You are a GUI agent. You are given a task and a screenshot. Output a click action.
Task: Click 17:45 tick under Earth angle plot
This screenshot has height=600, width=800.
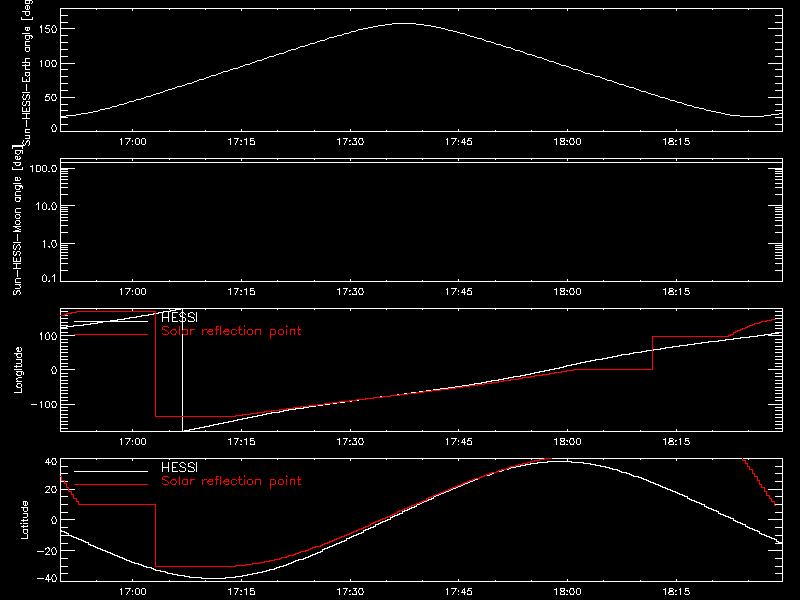click(459, 142)
